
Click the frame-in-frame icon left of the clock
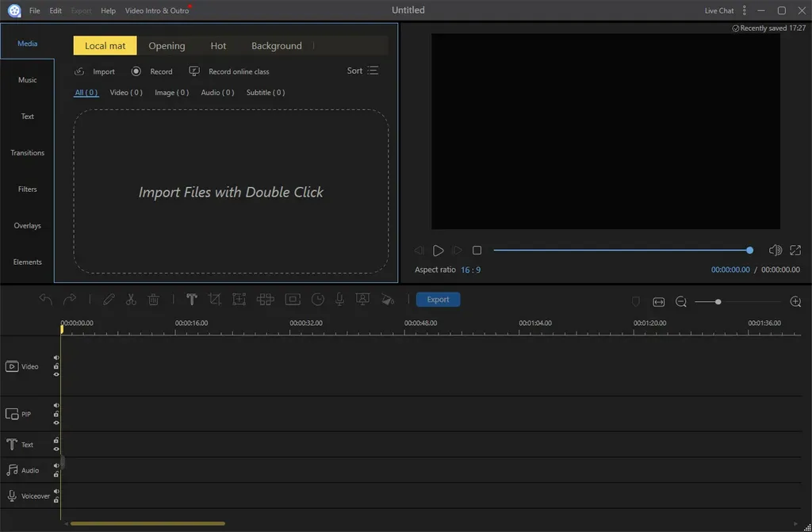tap(293, 300)
